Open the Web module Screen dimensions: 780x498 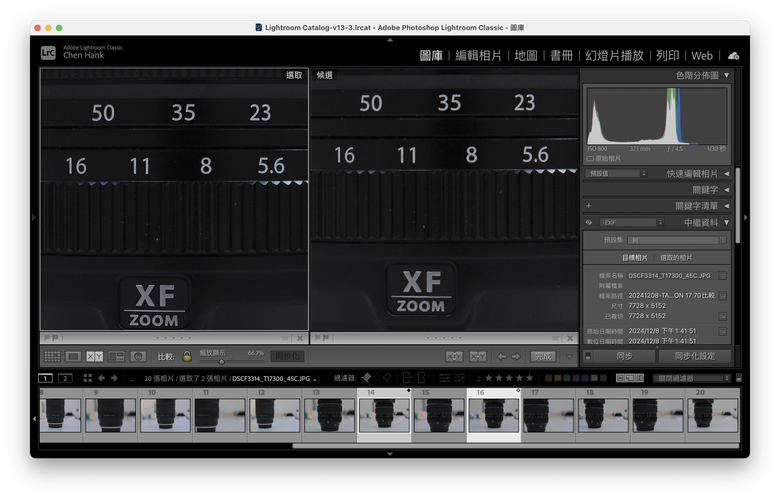click(702, 56)
